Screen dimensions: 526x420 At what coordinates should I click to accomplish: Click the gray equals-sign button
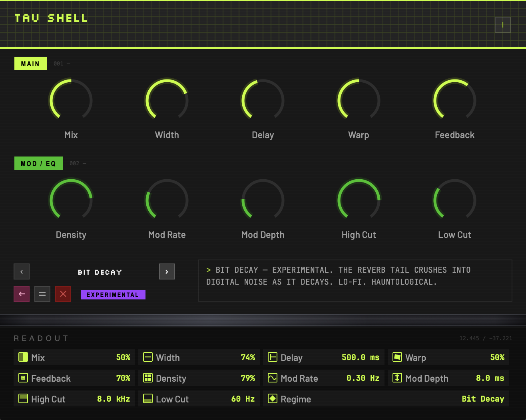point(42,294)
